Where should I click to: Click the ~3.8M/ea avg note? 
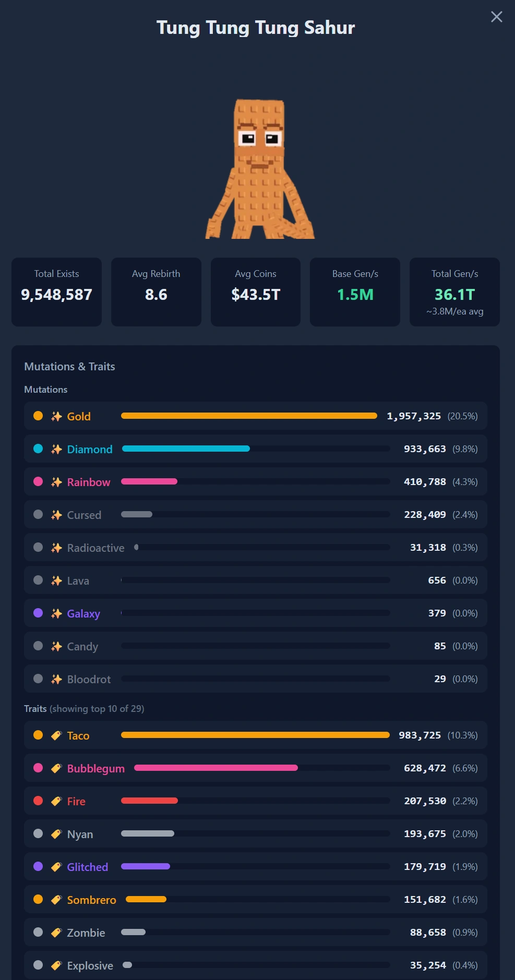[x=455, y=311]
